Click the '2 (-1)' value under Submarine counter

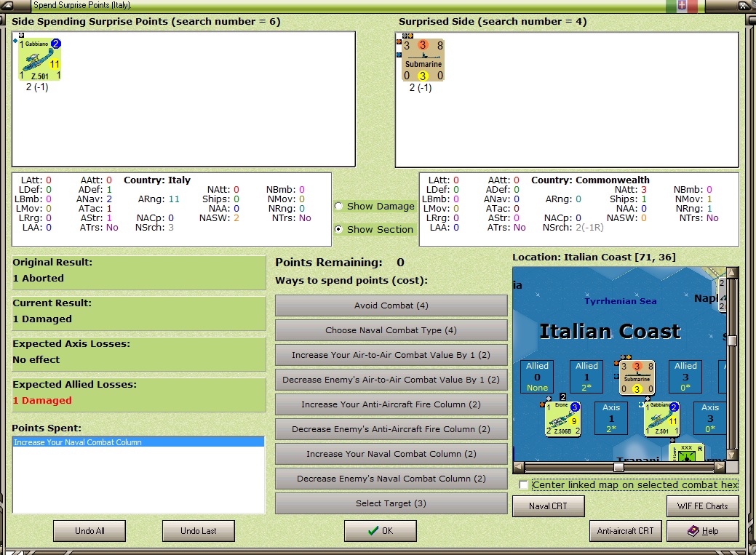click(421, 88)
